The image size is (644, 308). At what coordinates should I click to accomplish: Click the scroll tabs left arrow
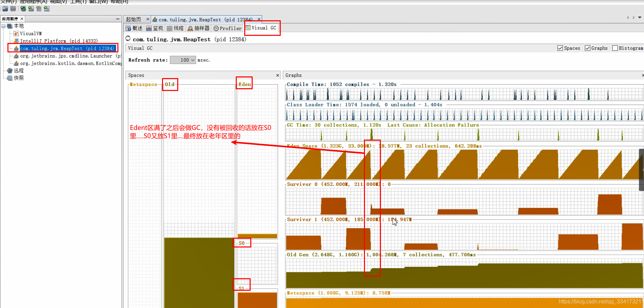point(628,18)
